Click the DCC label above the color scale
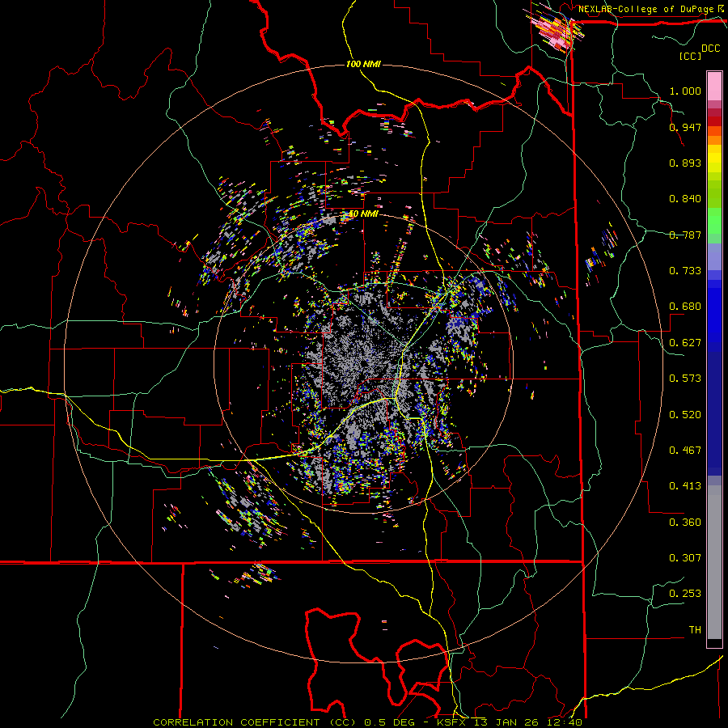728x728 pixels. pyautogui.click(x=711, y=48)
